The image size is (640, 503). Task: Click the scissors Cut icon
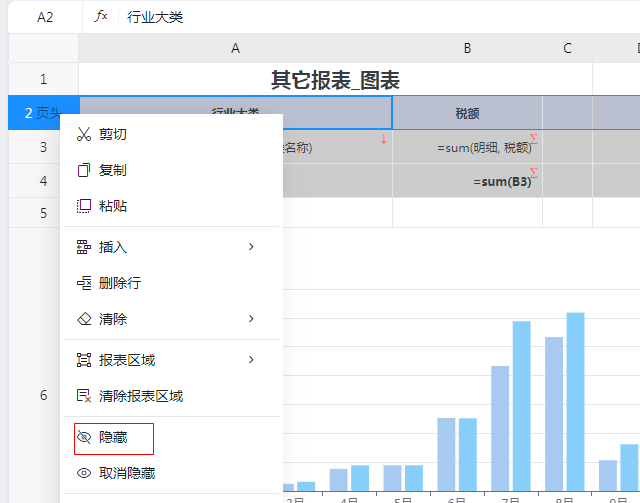click(x=84, y=134)
